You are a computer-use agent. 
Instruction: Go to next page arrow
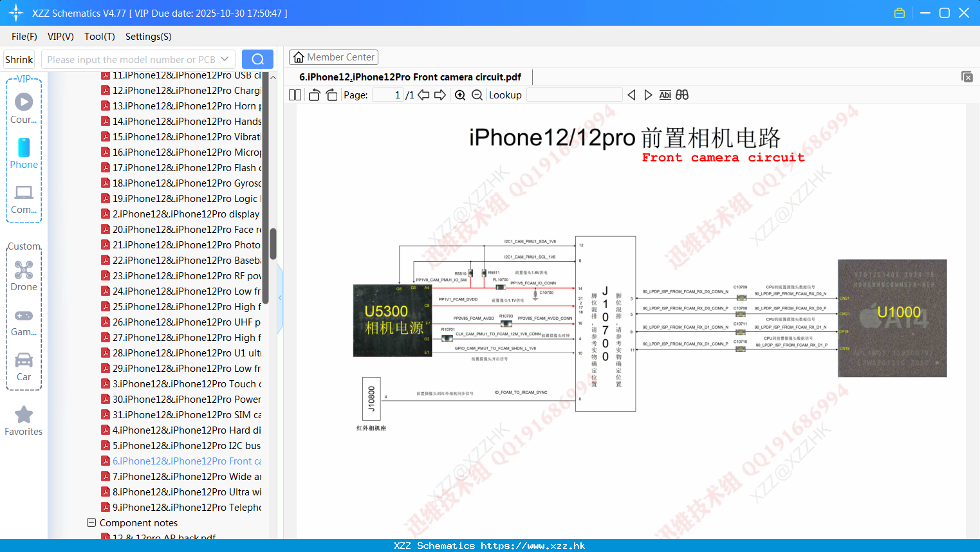coord(440,95)
